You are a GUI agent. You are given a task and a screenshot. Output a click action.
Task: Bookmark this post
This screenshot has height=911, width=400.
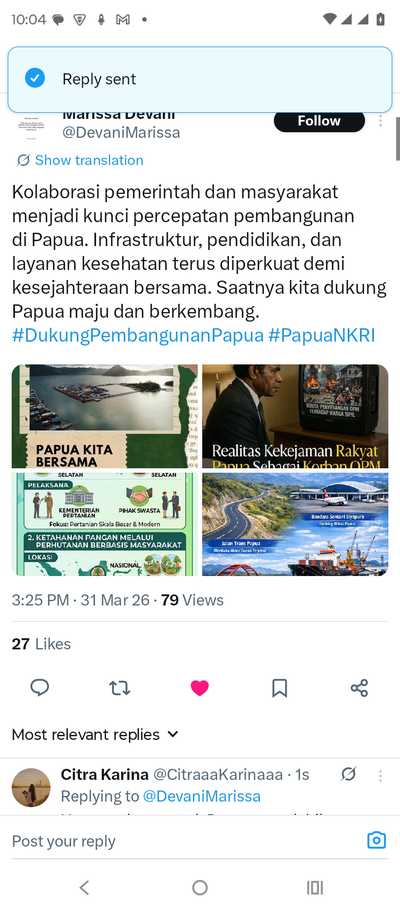(x=280, y=688)
